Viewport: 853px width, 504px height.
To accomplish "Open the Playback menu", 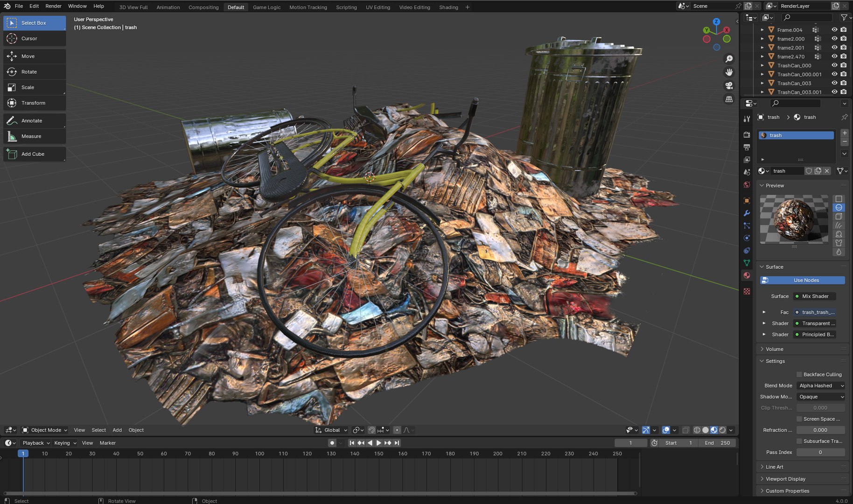I will 35,443.
